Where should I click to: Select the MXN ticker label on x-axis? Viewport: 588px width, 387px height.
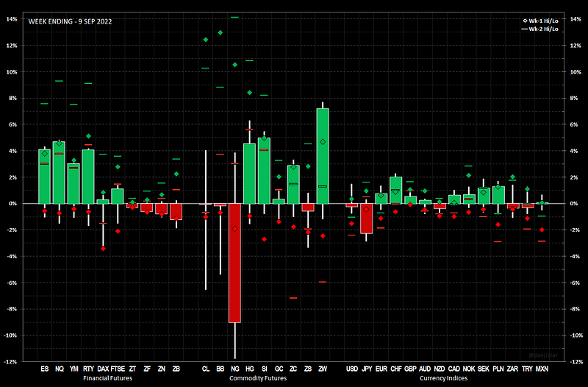(x=542, y=368)
